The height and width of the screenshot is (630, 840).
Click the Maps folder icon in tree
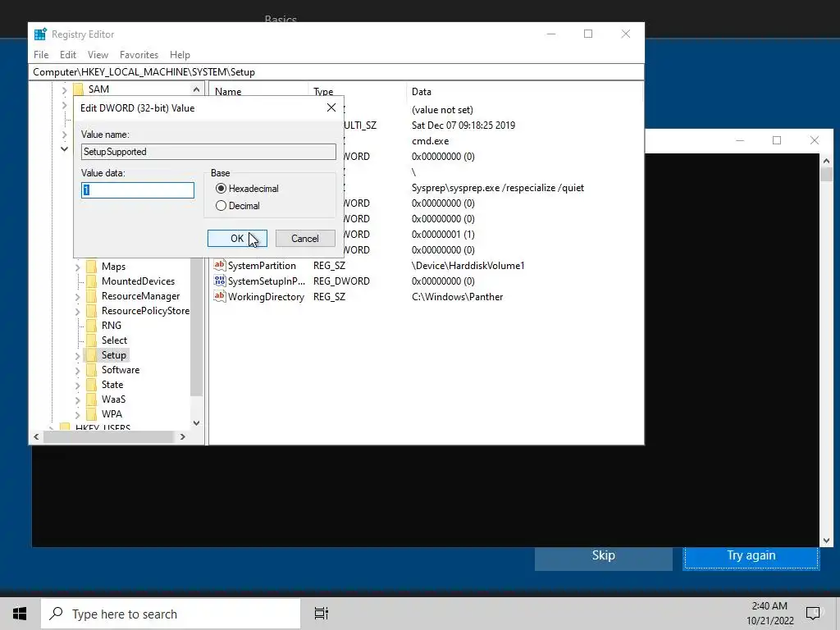(92, 267)
